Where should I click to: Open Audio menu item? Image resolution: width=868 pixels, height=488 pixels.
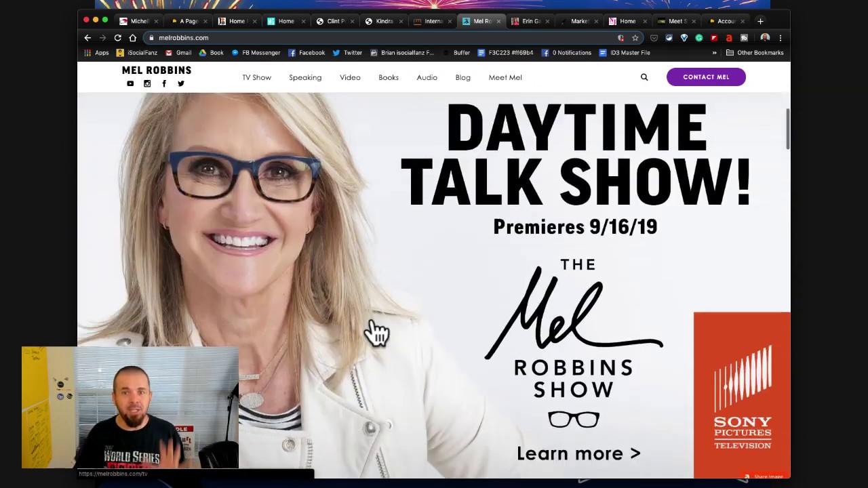coord(427,77)
